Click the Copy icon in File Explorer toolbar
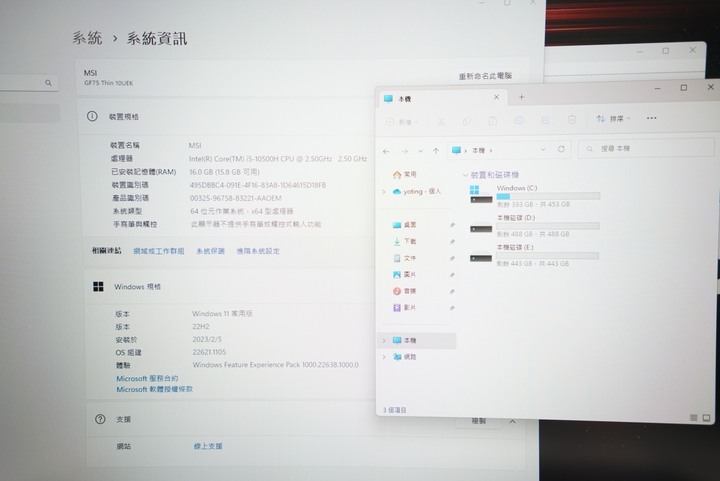The width and height of the screenshot is (720, 481). click(x=467, y=121)
